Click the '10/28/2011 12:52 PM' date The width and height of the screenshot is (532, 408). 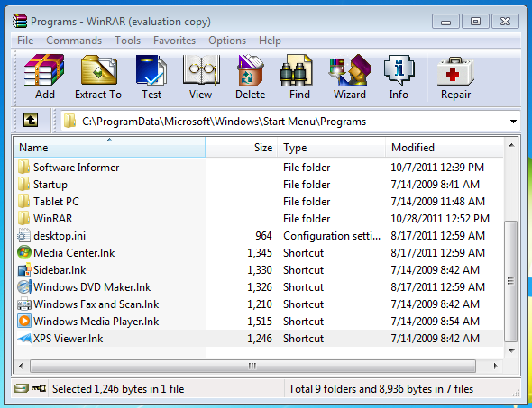pyautogui.click(x=440, y=219)
